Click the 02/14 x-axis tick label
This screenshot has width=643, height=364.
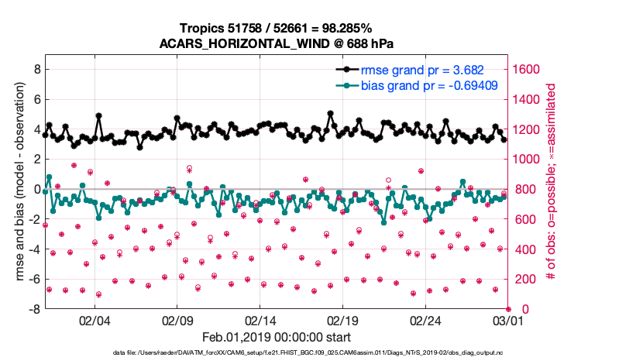click(261, 321)
